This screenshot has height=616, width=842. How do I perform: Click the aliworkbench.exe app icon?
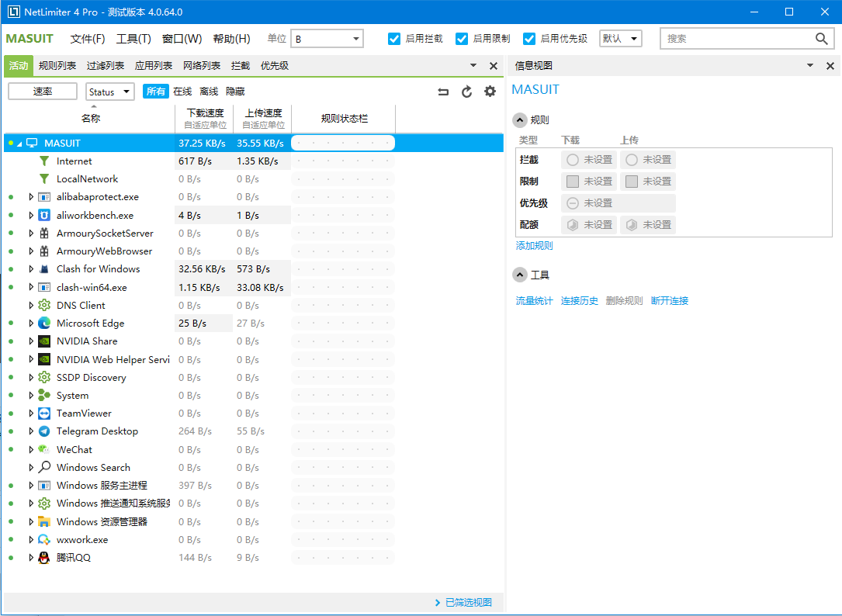[44, 216]
